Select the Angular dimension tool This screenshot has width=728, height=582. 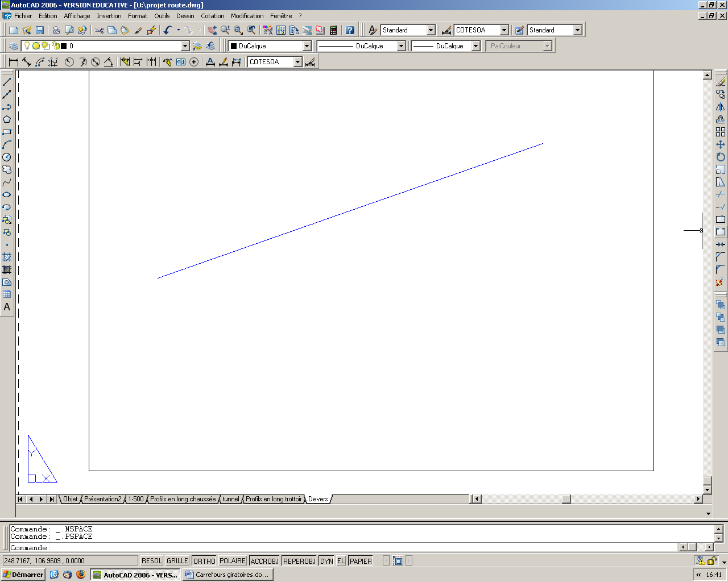[109, 62]
